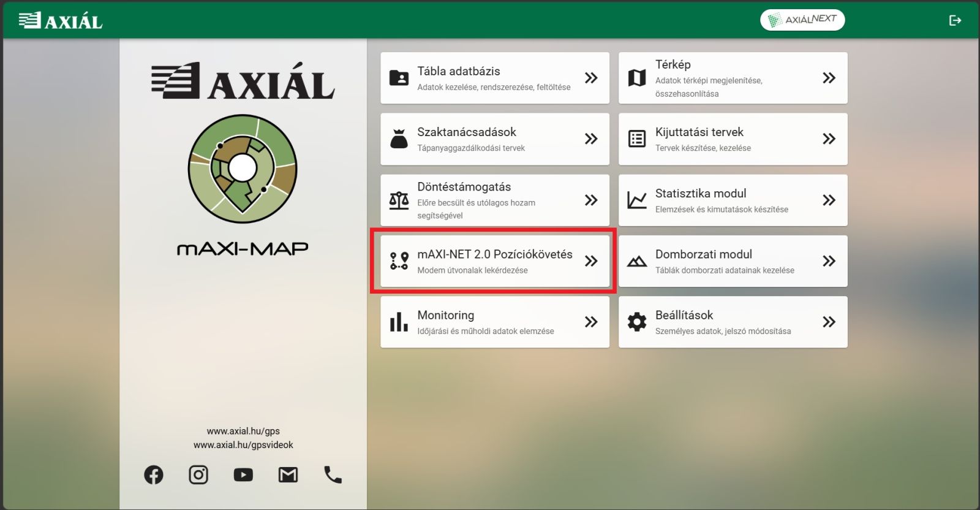Click 'Táblák domborzati adatainak kezelése' subtitle
The width and height of the screenshot is (980, 510).
725,270
